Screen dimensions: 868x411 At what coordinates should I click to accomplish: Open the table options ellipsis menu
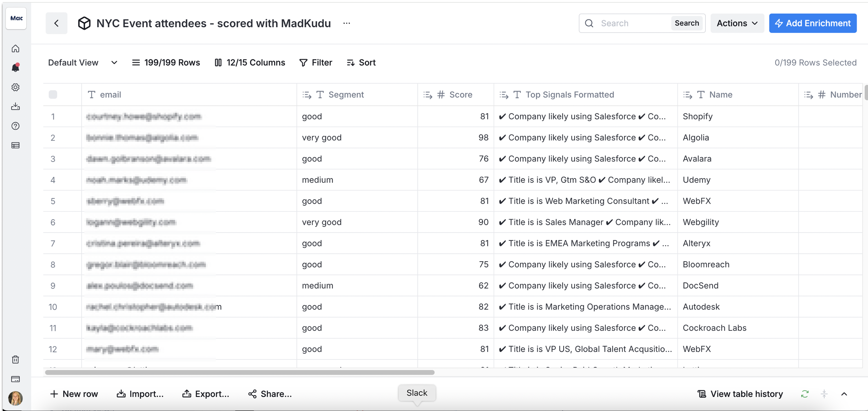coord(347,23)
